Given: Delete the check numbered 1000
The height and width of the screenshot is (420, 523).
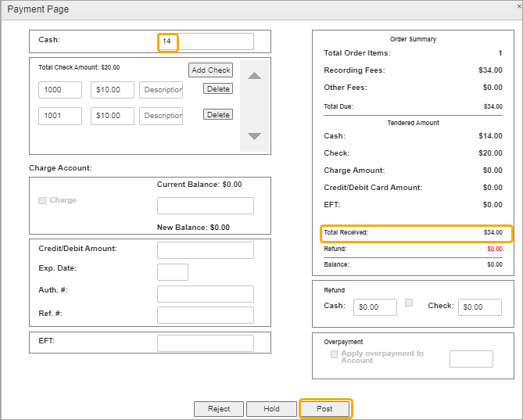Looking at the screenshot, I should coord(217,89).
